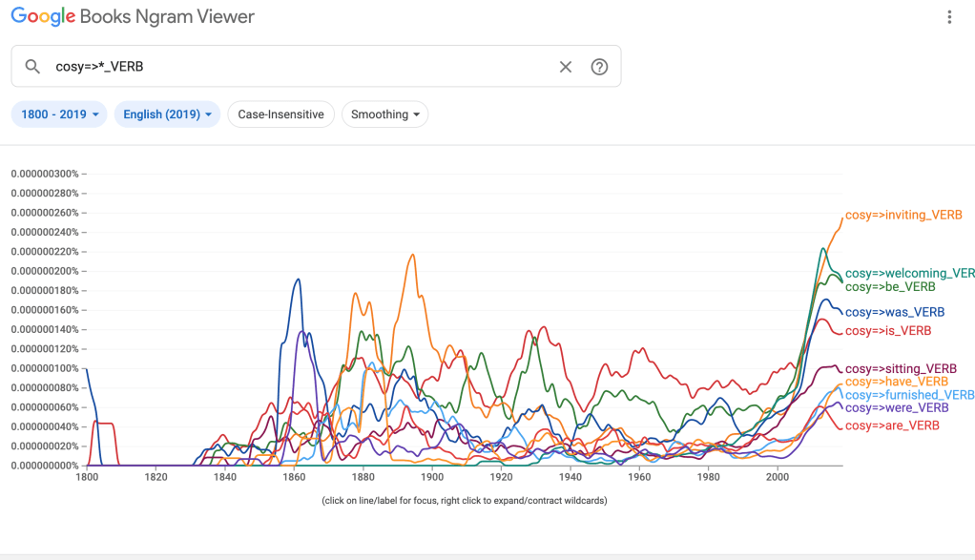Click inside the ngram search field
Screen dimensions: 975x560
296,67
